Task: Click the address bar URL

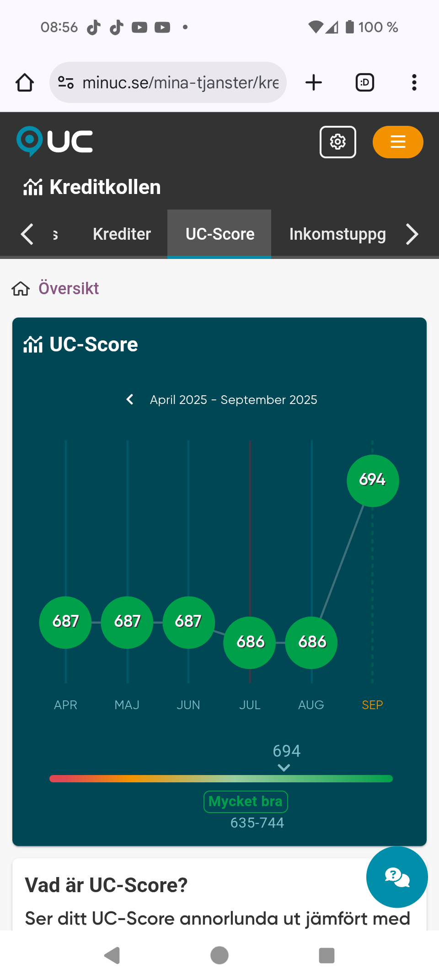Action: tap(180, 83)
